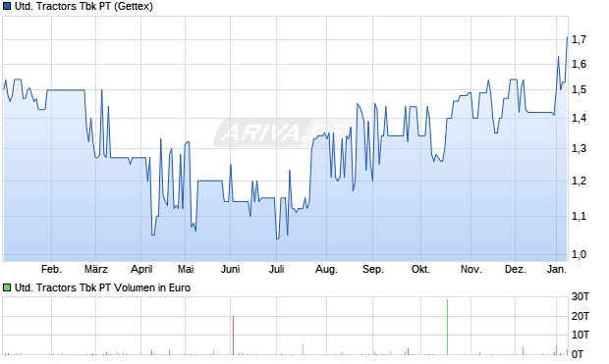609x364 pixels.
Task: Click the '30T' volume axis value
Action: [x=581, y=297]
